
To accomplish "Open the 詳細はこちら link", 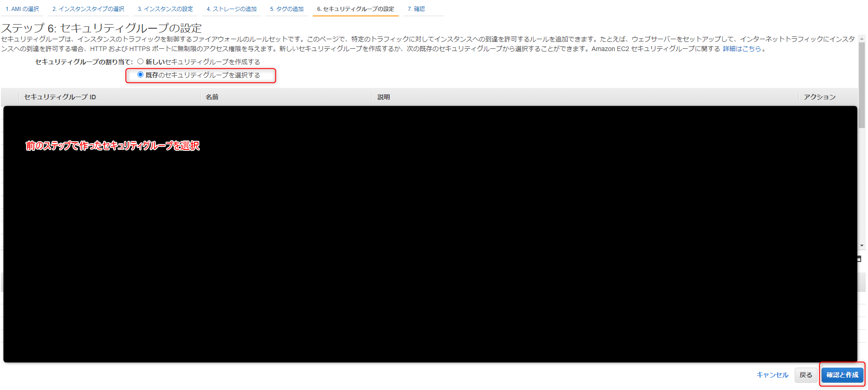I will pos(742,49).
